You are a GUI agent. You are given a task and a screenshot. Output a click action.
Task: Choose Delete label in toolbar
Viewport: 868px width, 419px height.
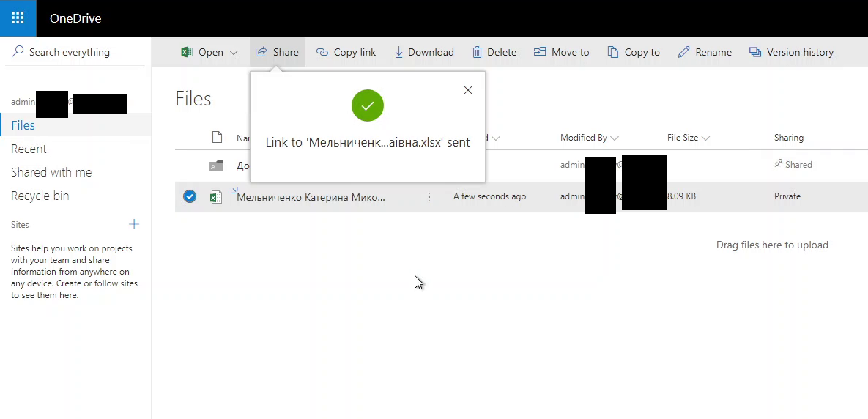(x=502, y=52)
